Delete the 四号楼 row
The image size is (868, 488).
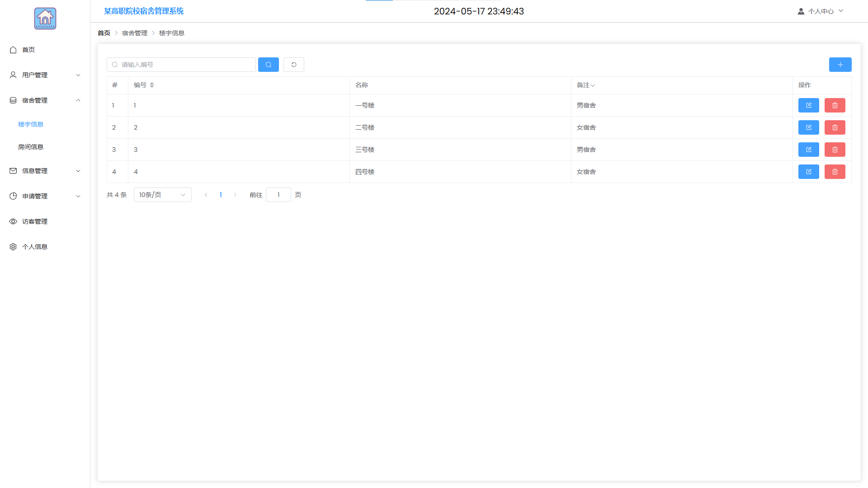click(835, 172)
